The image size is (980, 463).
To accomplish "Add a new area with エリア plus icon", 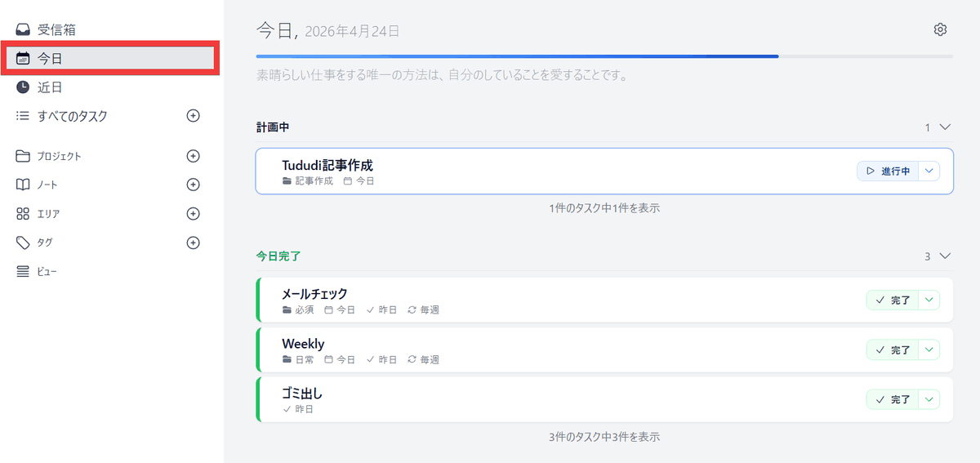I will point(194,214).
